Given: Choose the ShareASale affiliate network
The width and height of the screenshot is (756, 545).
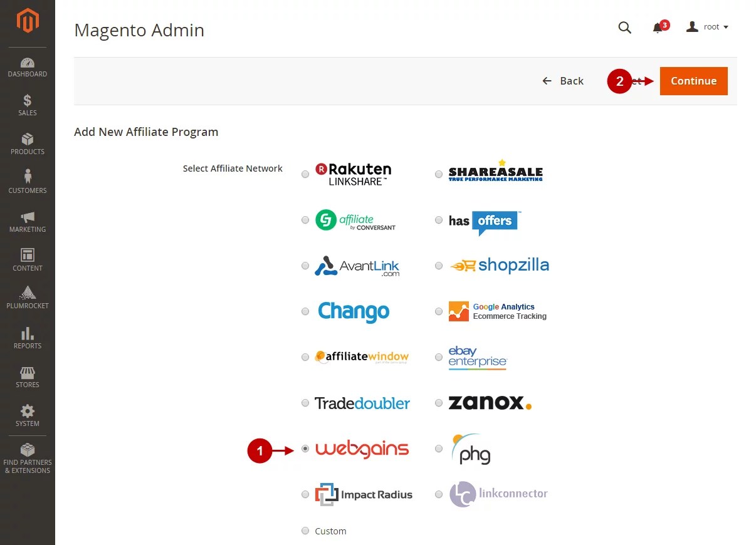Looking at the screenshot, I should (x=439, y=174).
